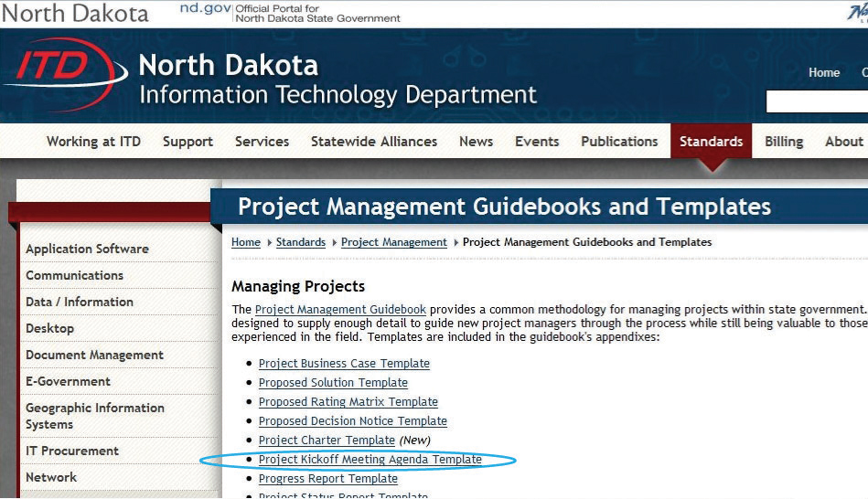Open Data / Information in the sidebar
The height and width of the screenshot is (499, 868).
click(x=80, y=303)
